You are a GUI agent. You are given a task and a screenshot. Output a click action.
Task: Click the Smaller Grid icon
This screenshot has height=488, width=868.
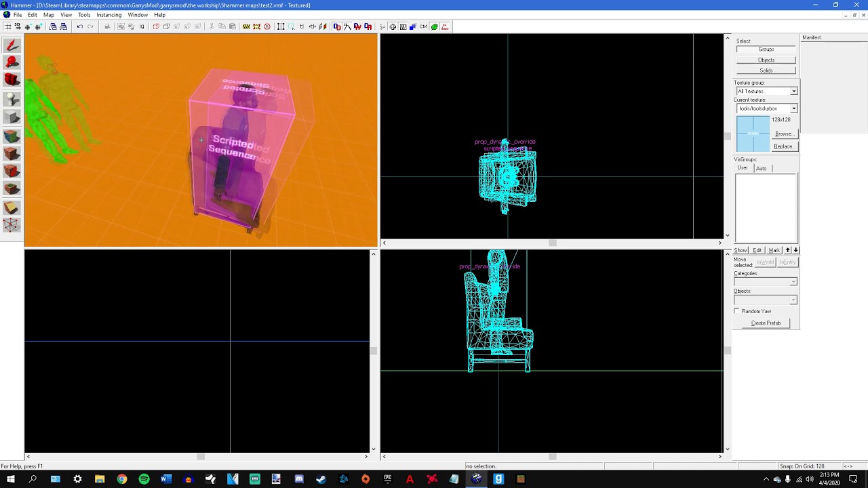click(x=27, y=27)
